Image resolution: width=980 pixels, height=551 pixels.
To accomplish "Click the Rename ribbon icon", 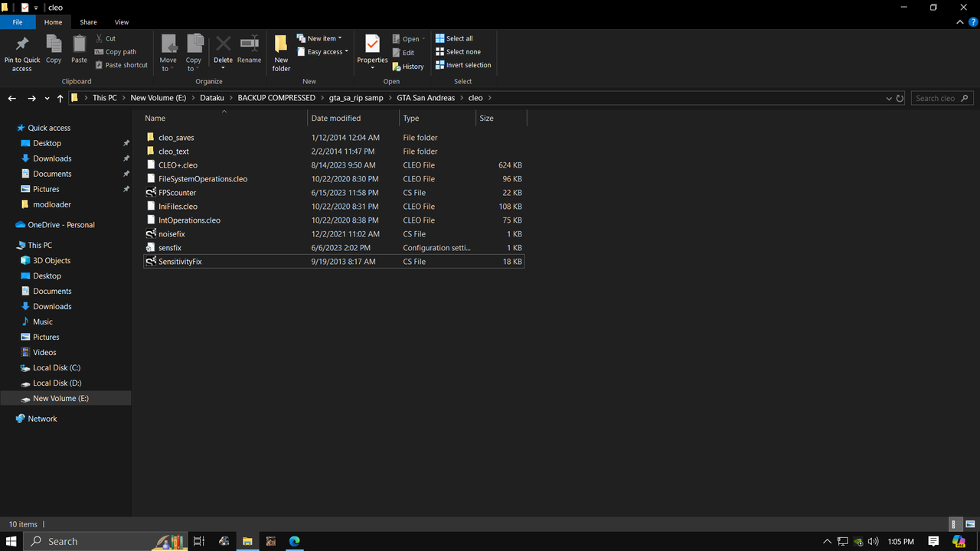I will click(x=249, y=44).
